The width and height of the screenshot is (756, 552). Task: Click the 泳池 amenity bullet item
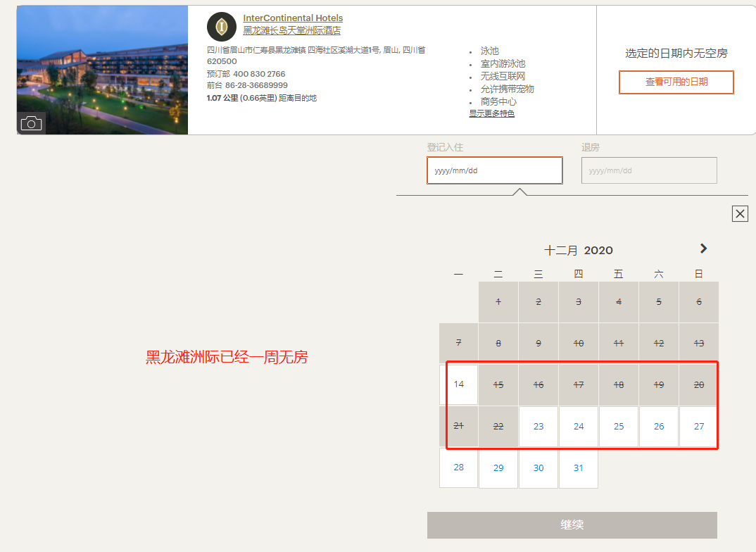[x=488, y=51]
